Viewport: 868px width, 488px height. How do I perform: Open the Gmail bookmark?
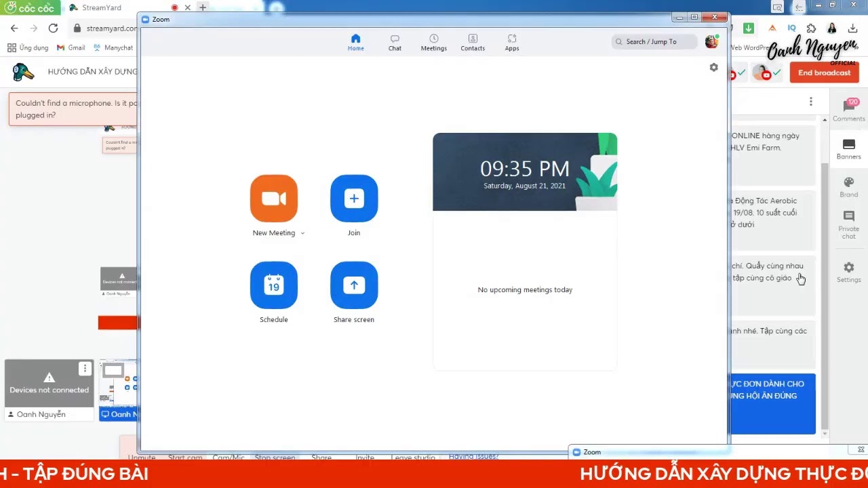click(x=71, y=47)
